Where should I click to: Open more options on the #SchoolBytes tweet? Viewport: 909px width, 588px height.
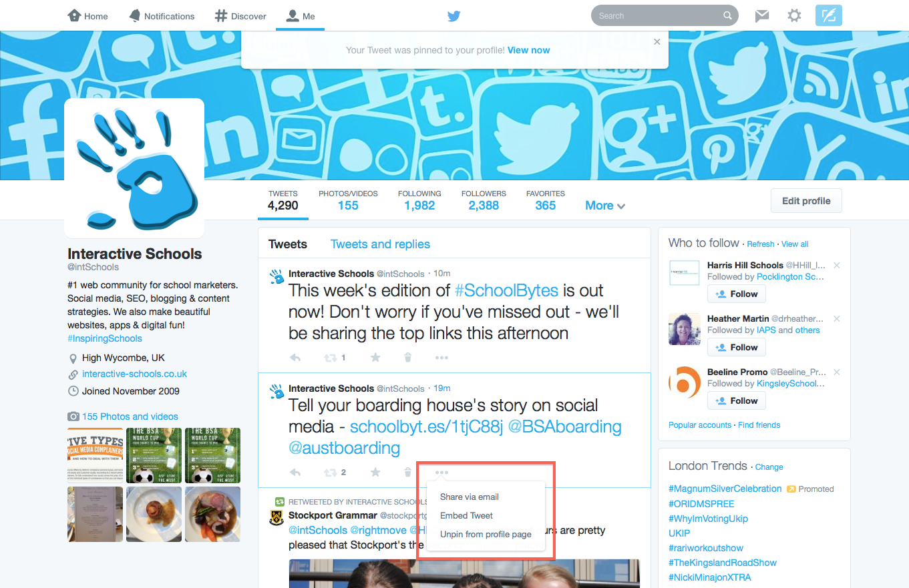click(x=441, y=358)
